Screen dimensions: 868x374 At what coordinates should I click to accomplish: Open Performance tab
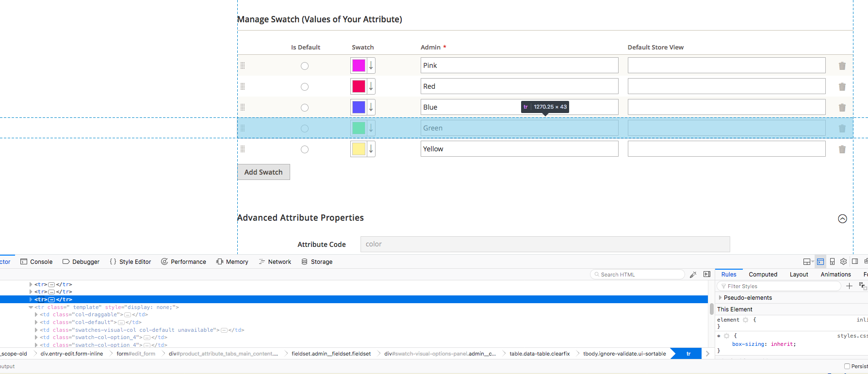183,261
